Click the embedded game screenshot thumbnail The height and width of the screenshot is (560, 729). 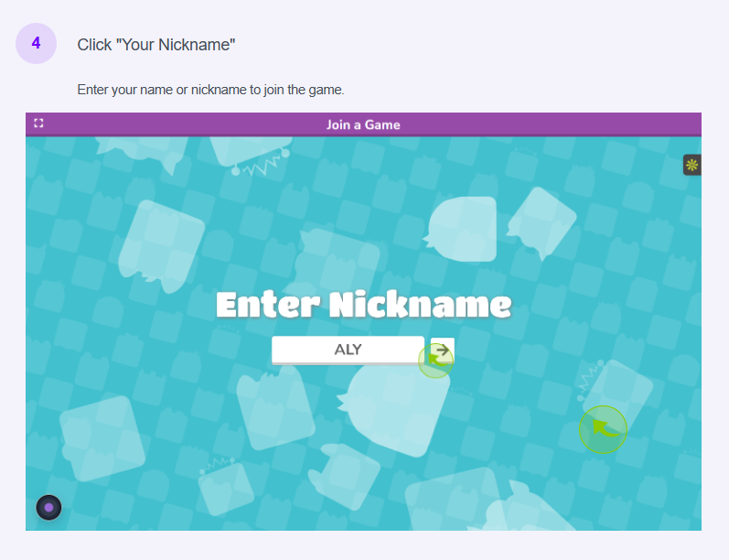(x=363, y=321)
